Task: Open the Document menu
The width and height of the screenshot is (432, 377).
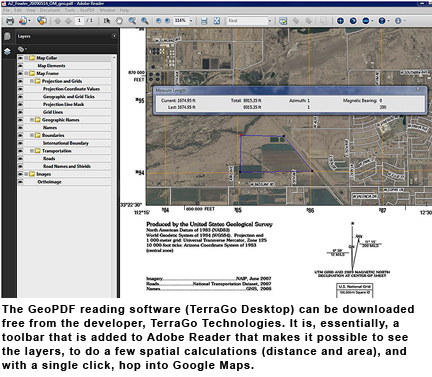Action: pos(50,10)
